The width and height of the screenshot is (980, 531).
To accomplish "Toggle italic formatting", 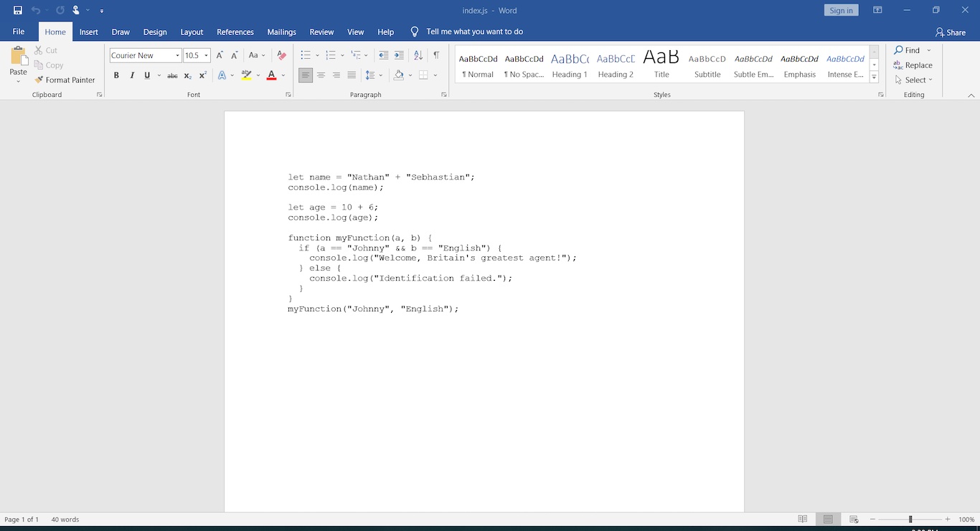I will tap(131, 75).
